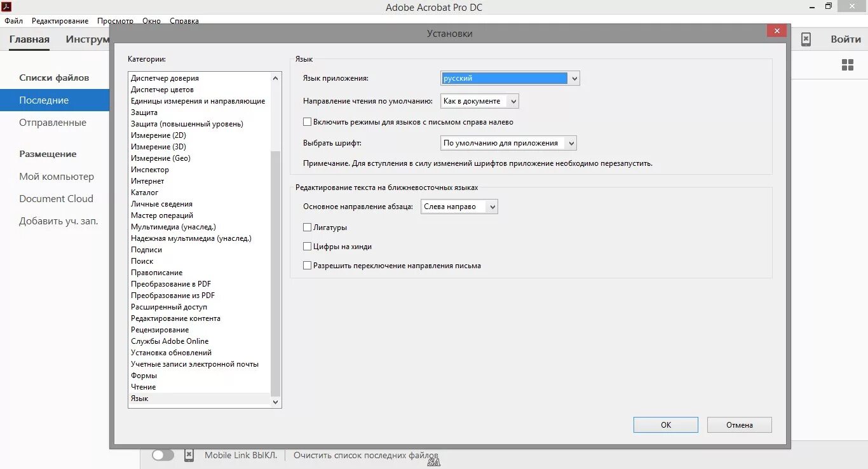Open the Окно menu
The image size is (868, 469).
click(151, 21)
